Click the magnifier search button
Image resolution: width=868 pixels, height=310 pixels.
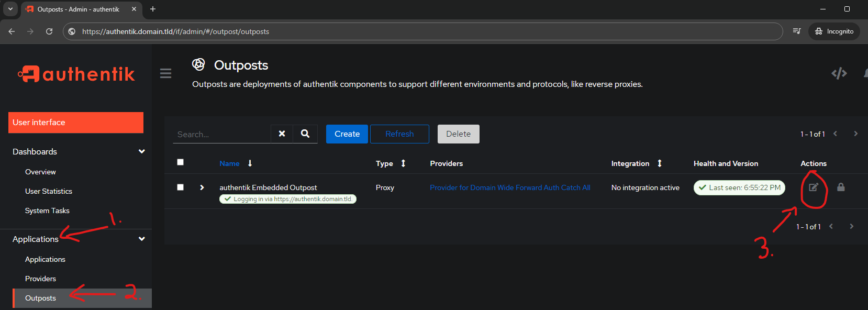[x=305, y=134]
